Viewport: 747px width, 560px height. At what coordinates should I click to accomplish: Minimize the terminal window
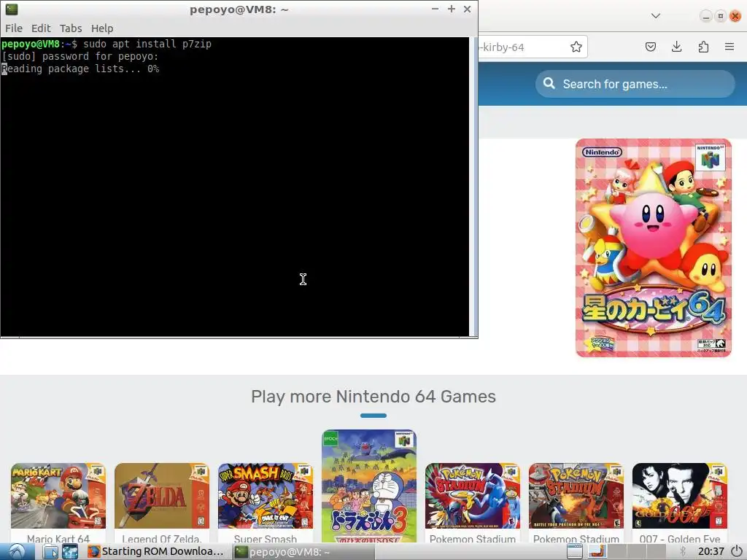(435, 9)
